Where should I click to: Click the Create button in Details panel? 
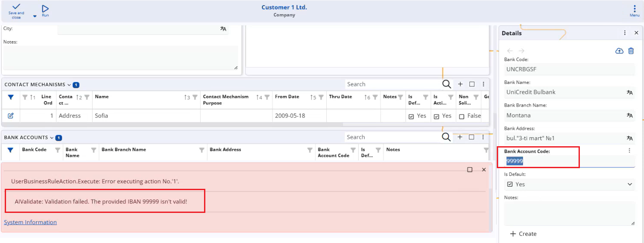tap(523, 234)
